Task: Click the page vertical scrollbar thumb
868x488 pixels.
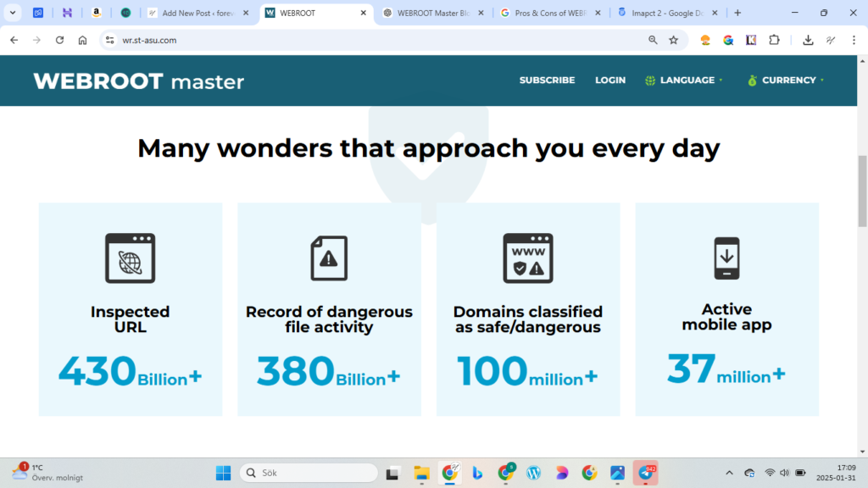Action: click(x=862, y=191)
